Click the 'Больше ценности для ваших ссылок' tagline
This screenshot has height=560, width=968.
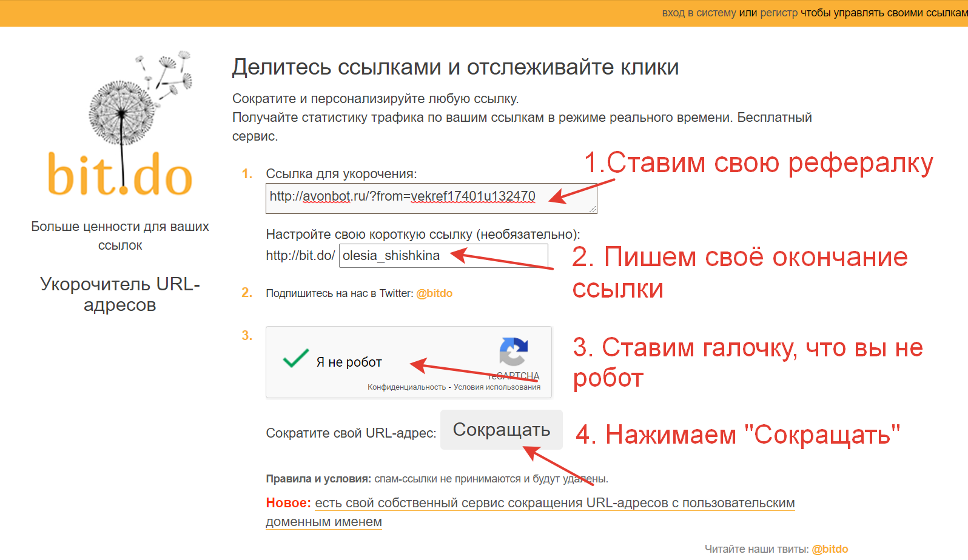[120, 236]
